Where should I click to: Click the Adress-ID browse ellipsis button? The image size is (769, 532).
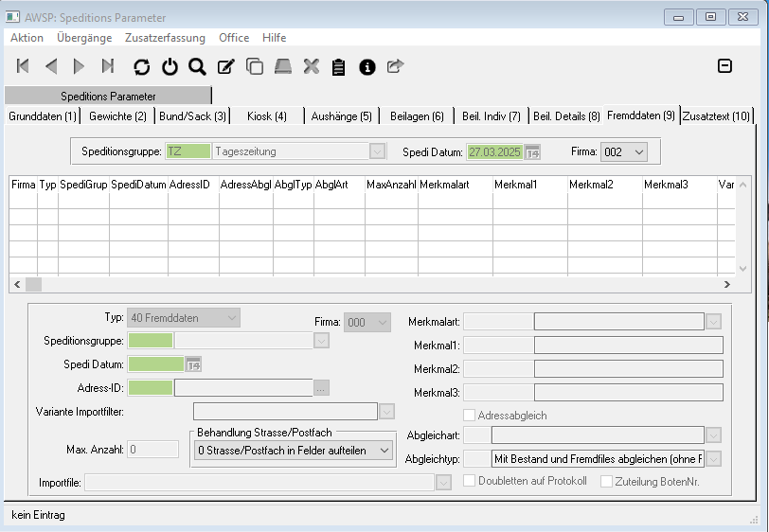[x=322, y=387]
